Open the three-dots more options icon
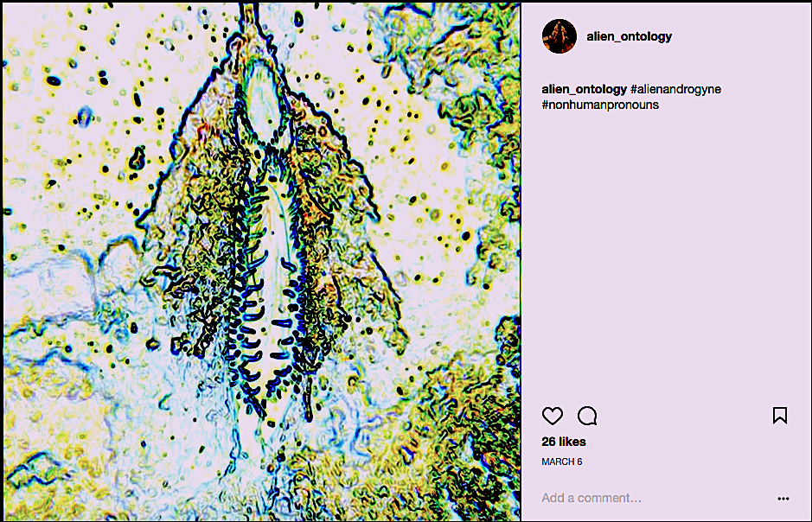 [783, 499]
